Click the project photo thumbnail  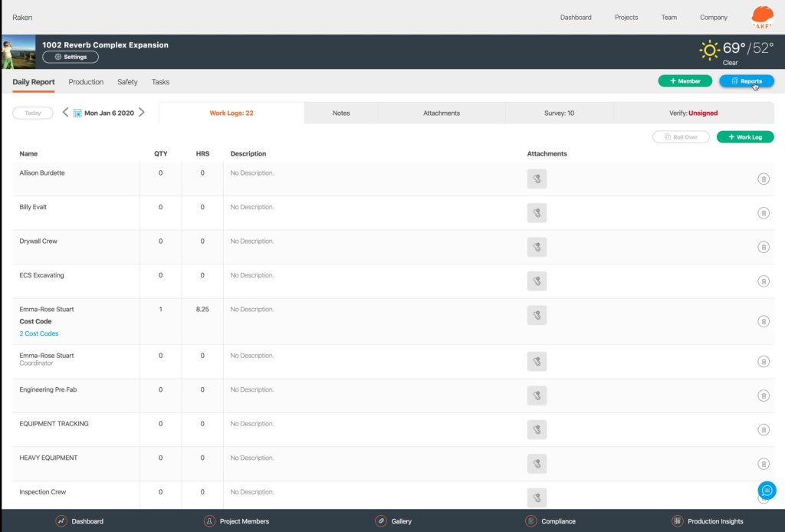point(18,51)
